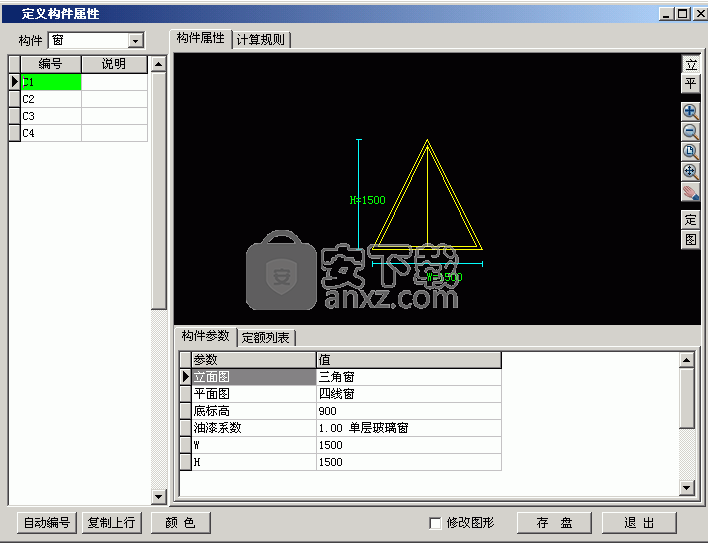Click the 自动编号 button
The height and width of the screenshot is (543, 708).
point(47,523)
